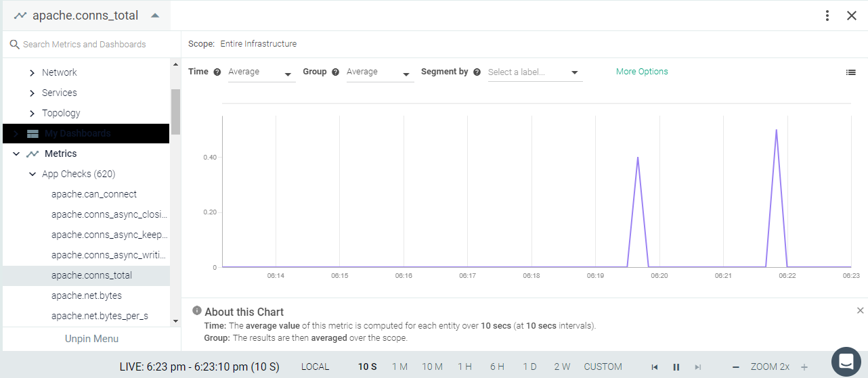Select the 2 W time range

click(562, 367)
